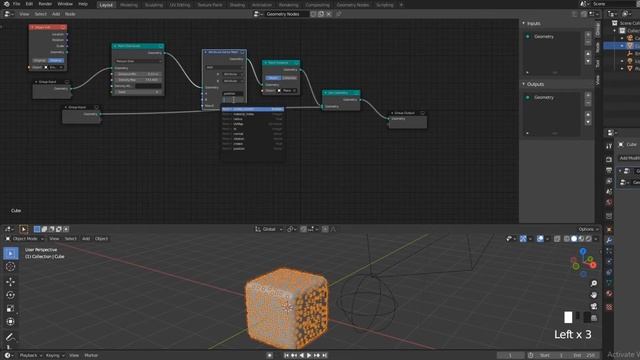Image resolution: width=640 pixels, height=360 pixels.
Task: Jump to the last frame in timeline
Action: [x=324, y=356]
